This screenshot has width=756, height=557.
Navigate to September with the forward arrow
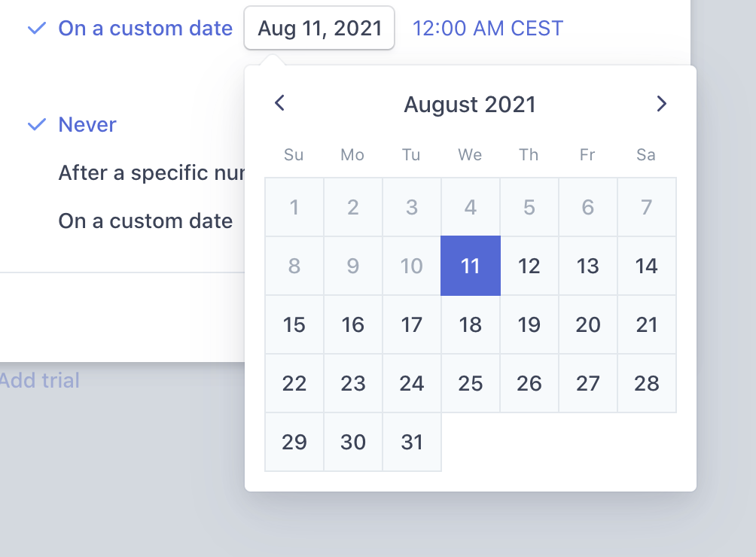[661, 104]
